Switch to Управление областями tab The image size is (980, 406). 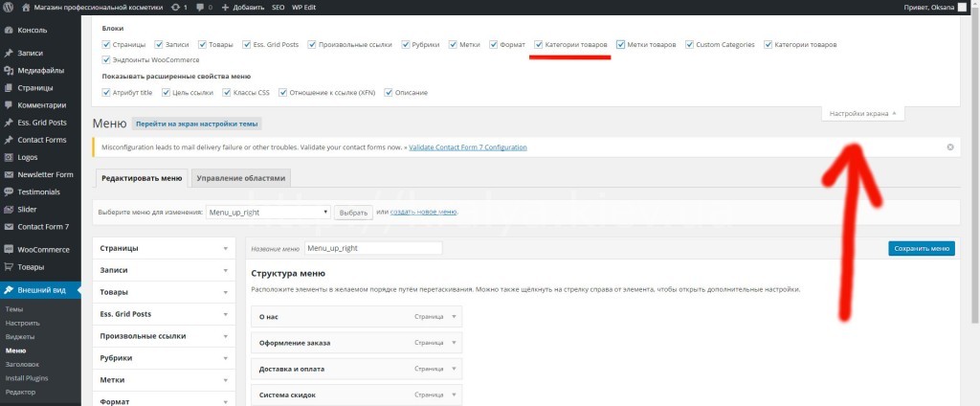pyautogui.click(x=240, y=178)
